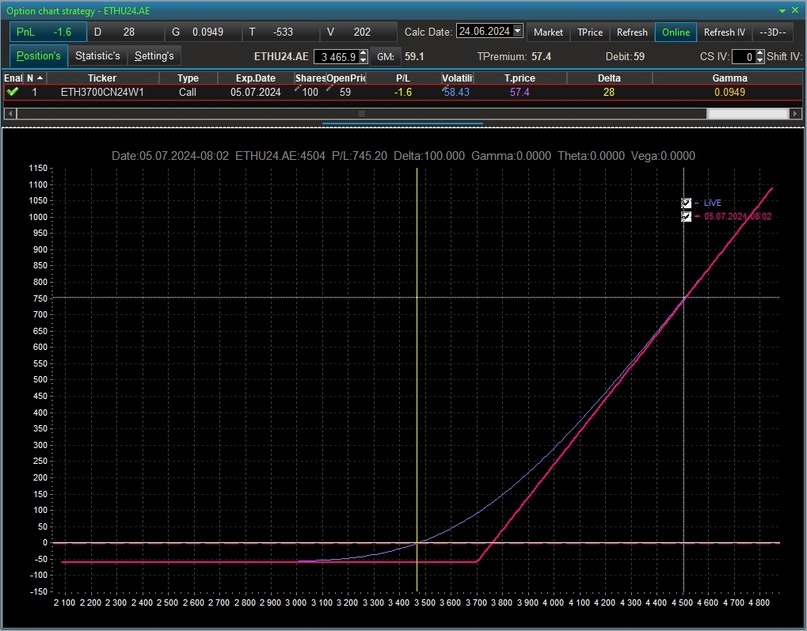Click the PnL indicator button
The height and width of the screenshot is (631, 807).
coord(48,32)
